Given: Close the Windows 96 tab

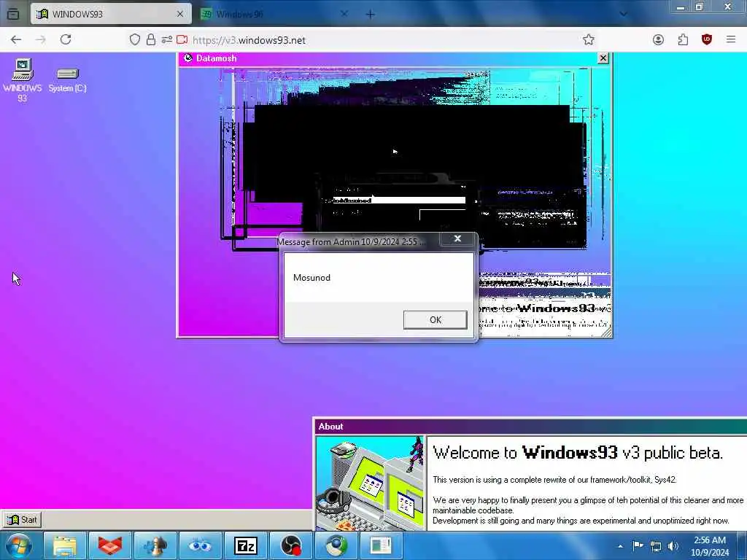Looking at the screenshot, I should pos(344,14).
